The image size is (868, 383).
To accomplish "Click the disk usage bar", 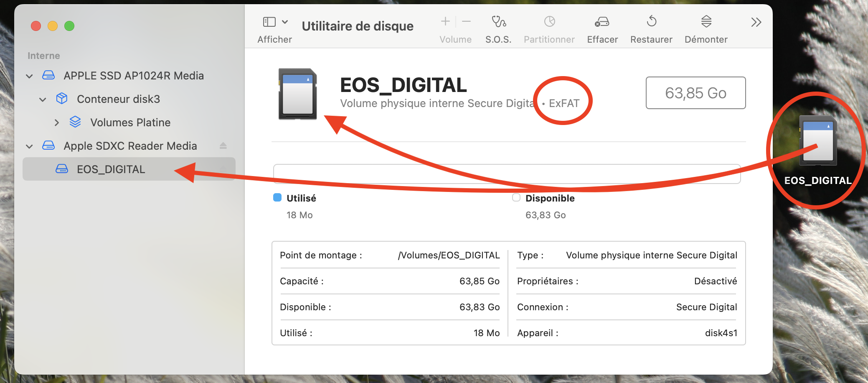I will (507, 174).
